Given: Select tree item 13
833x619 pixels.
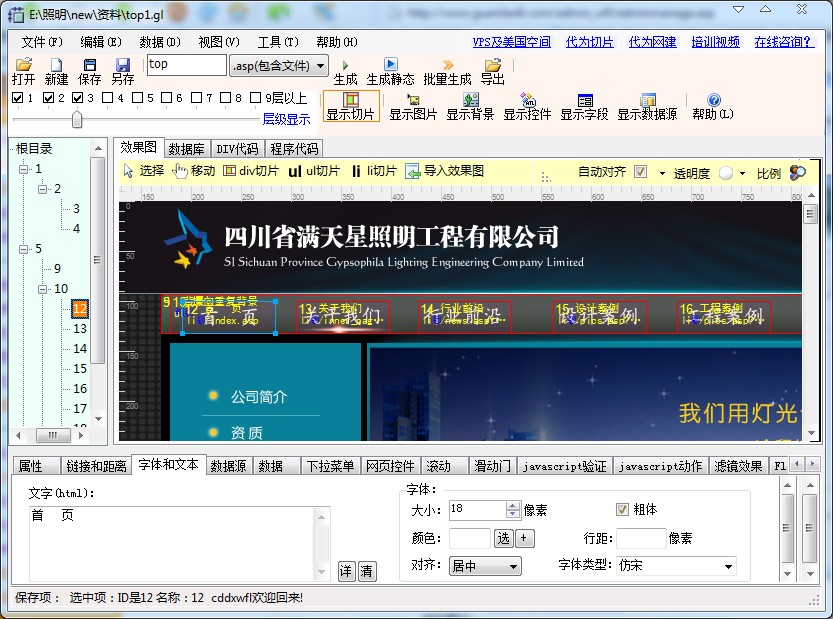Looking at the screenshot, I should pos(80,329).
